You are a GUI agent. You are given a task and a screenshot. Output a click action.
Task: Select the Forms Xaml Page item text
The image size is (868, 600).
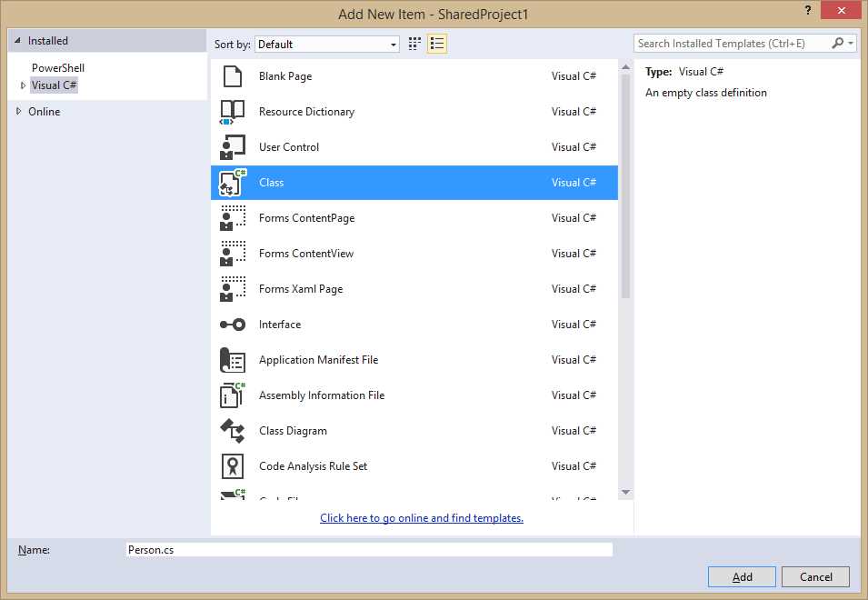pos(301,289)
